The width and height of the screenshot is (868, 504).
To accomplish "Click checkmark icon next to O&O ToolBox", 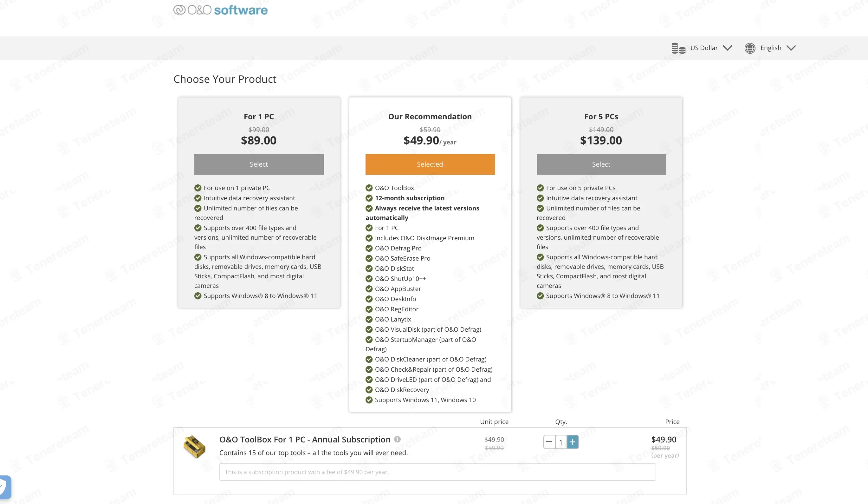I will tap(369, 188).
